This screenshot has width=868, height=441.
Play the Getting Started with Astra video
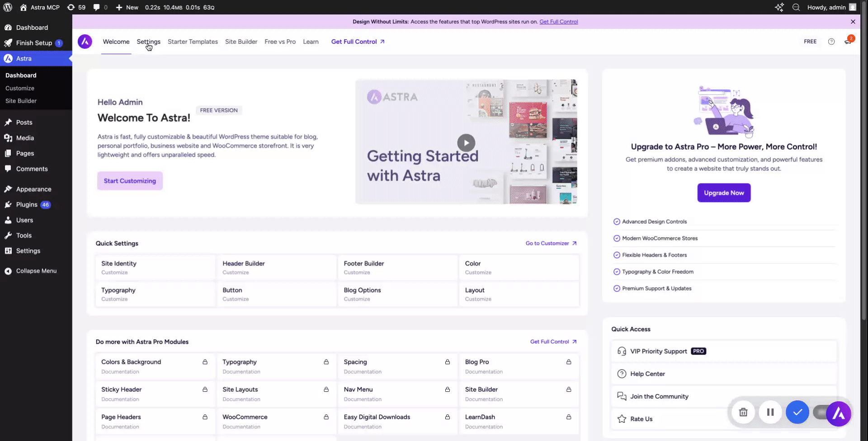click(466, 143)
